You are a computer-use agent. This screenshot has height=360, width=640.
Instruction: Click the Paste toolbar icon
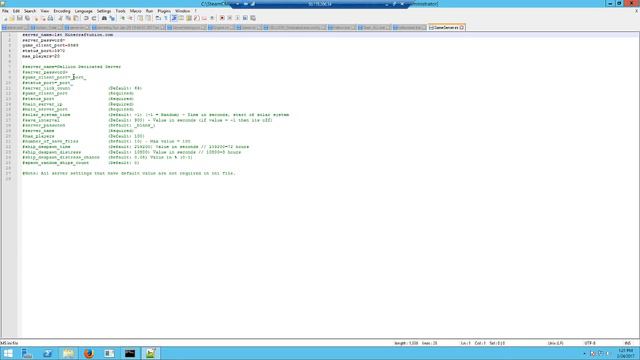tap(76, 18)
